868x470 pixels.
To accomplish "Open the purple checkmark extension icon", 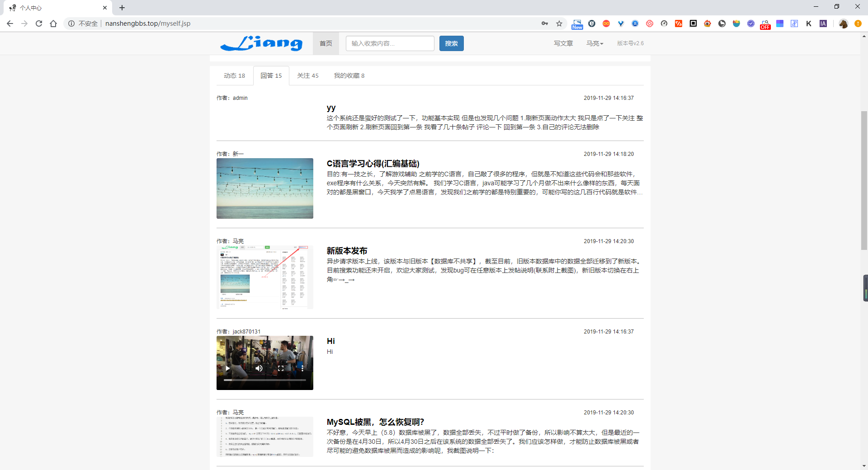I will tap(751, 23).
